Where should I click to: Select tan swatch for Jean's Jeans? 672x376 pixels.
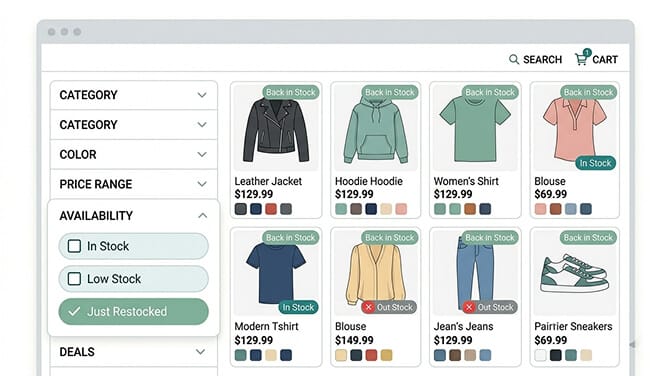pos(470,355)
